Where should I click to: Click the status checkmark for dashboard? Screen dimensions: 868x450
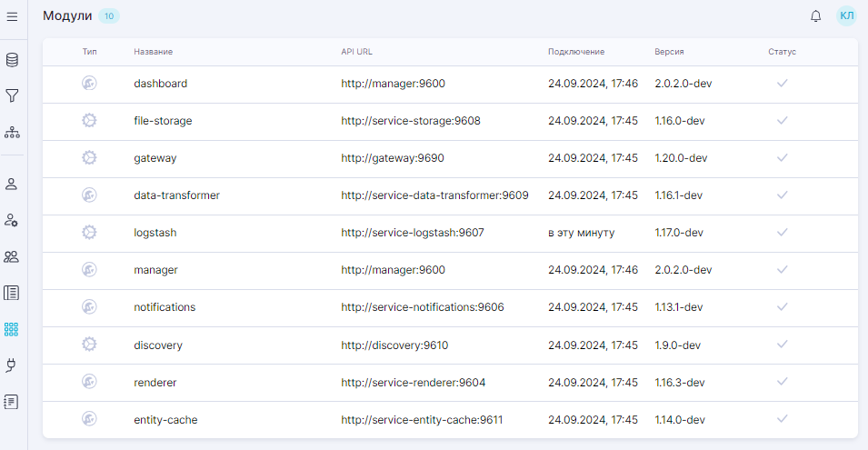click(x=782, y=83)
